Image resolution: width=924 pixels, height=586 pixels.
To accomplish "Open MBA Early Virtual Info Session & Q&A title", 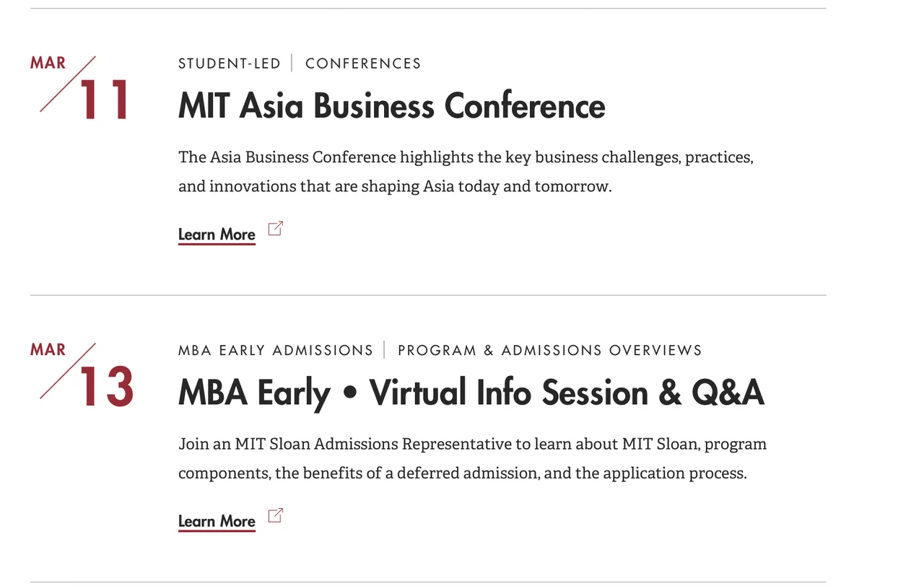I will 471,393.
